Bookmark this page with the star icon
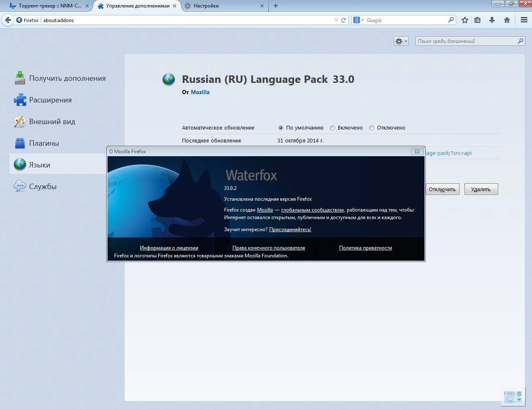Viewport: 532px width, 409px height. pyautogui.click(x=465, y=20)
